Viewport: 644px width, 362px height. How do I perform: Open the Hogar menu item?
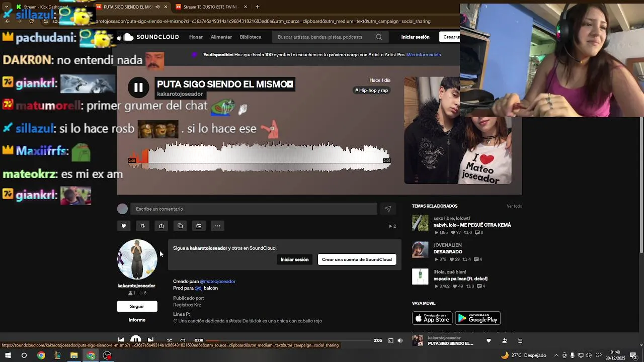(x=196, y=37)
